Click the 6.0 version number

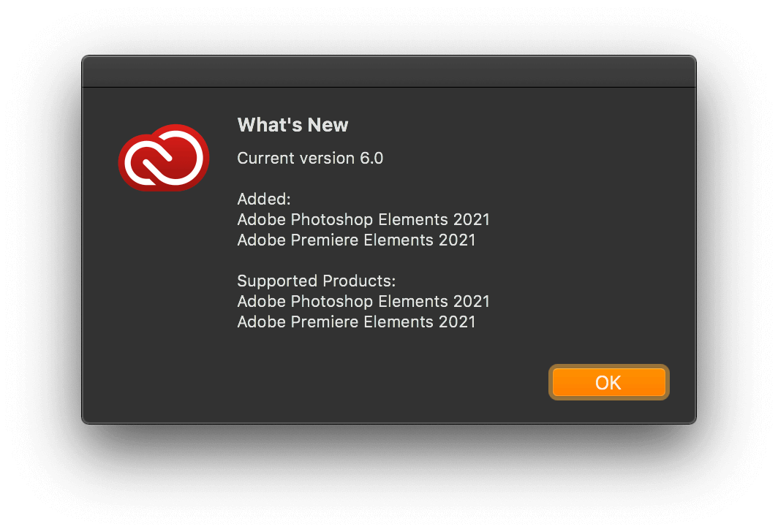click(x=371, y=158)
